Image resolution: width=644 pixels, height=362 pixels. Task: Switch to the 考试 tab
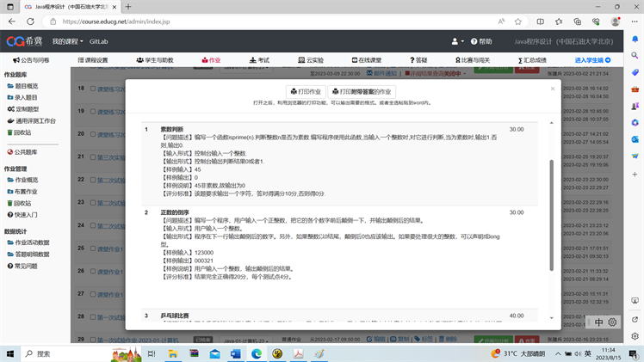point(258,61)
